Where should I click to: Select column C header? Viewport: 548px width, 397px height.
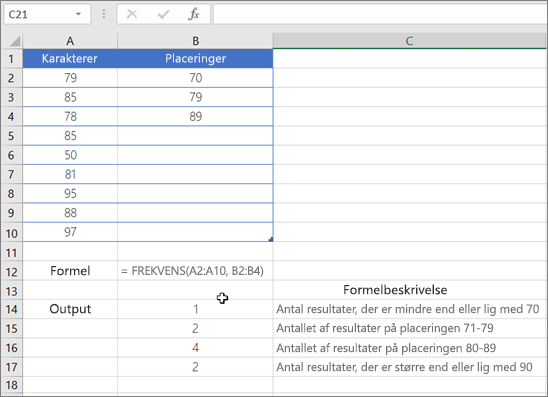point(410,41)
